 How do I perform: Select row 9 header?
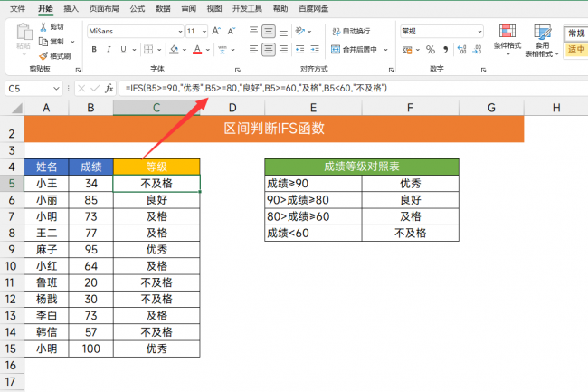pyautogui.click(x=12, y=250)
